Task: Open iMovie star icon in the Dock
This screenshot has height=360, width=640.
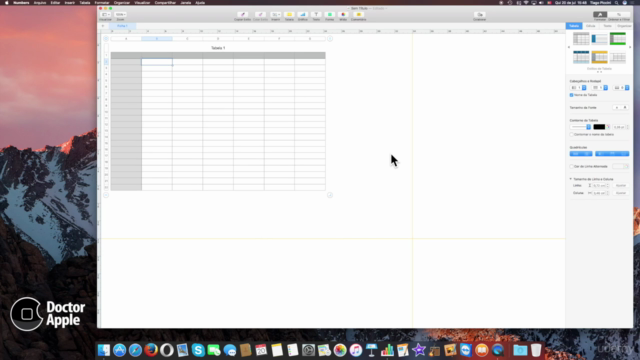Action: 419,350
